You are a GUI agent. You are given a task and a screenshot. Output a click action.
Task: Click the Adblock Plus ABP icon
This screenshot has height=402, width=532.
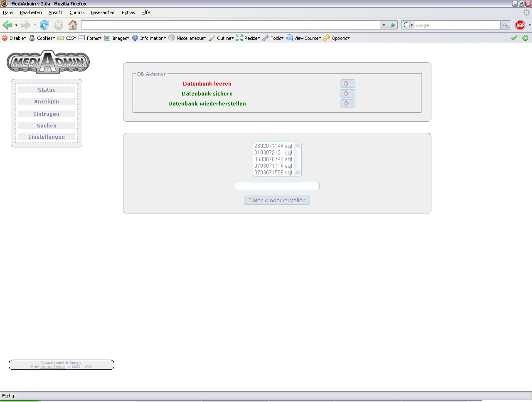point(520,25)
